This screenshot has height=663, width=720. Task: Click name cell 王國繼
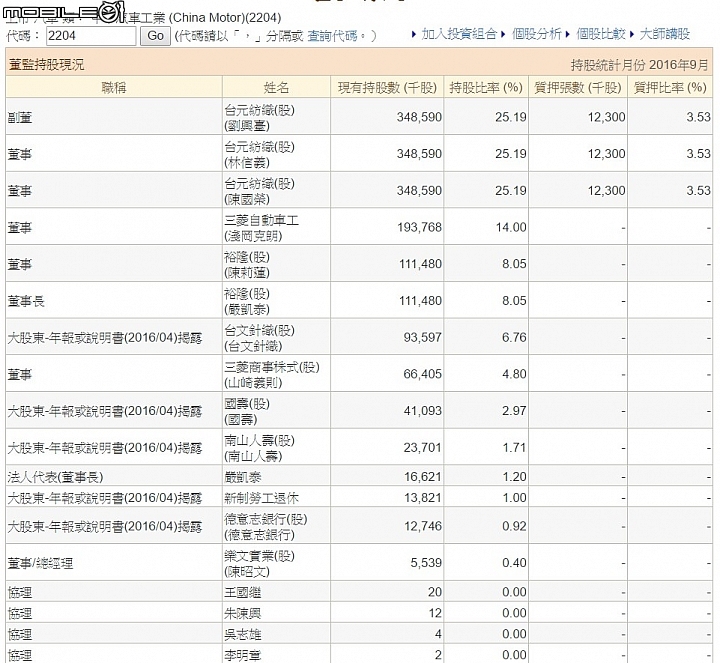click(x=276, y=592)
